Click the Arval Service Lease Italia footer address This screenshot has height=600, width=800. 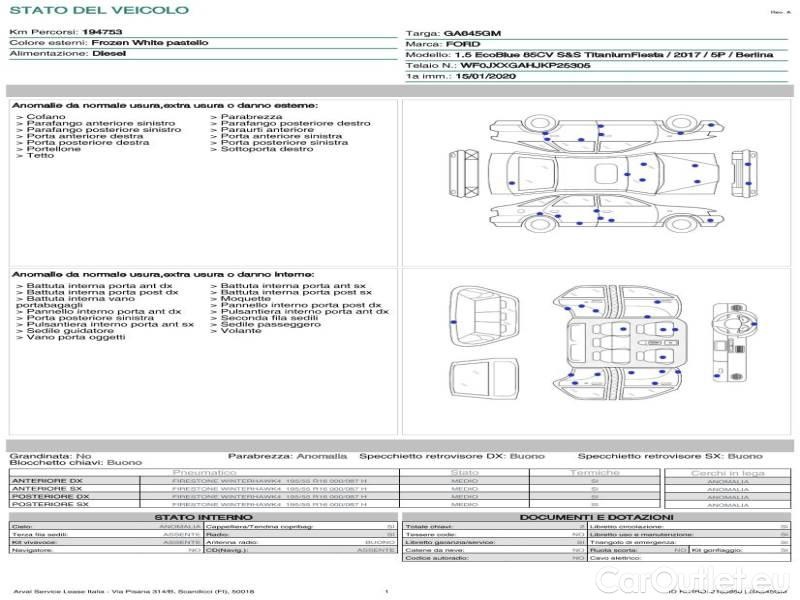133,592
